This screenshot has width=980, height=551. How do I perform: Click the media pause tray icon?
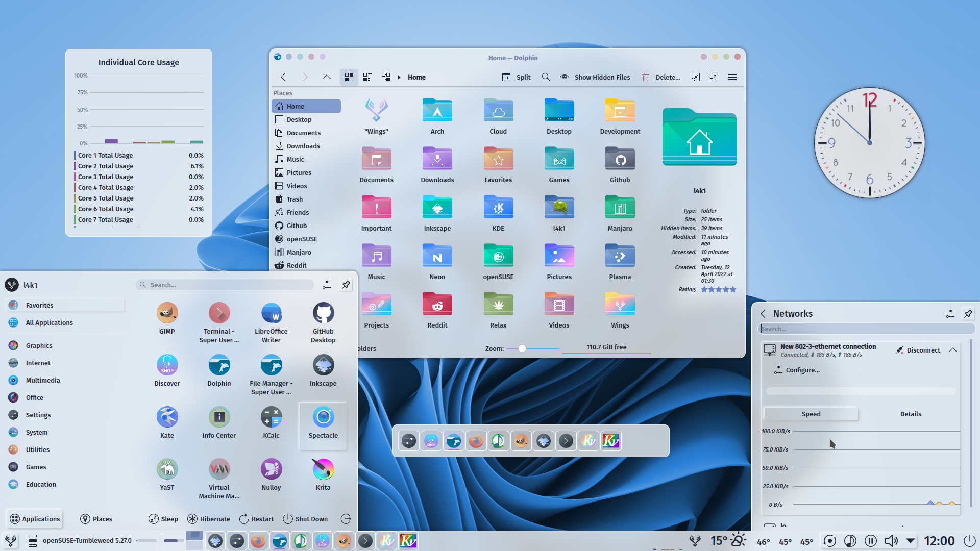point(870,541)
